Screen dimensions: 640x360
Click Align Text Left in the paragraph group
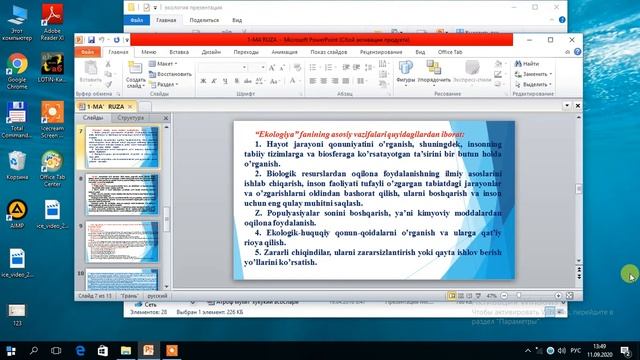tap(313, 81)
